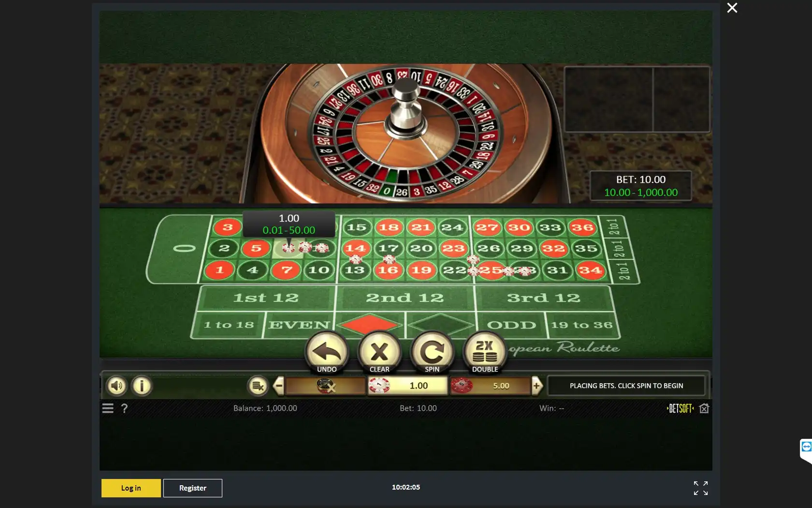This screenshot has height=508, width=812.
Task: Mute the game sound
Action: (x=116, y=386)
